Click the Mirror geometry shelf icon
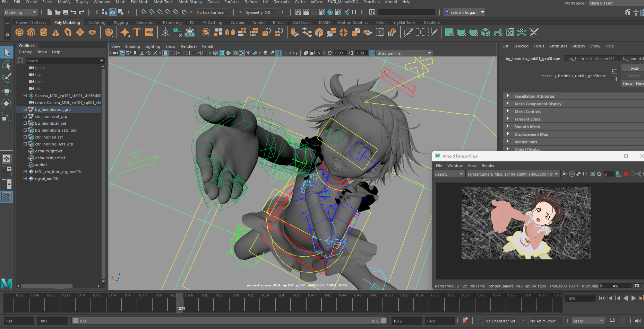Viewport: 644px width, 329px height. (230, 33)
